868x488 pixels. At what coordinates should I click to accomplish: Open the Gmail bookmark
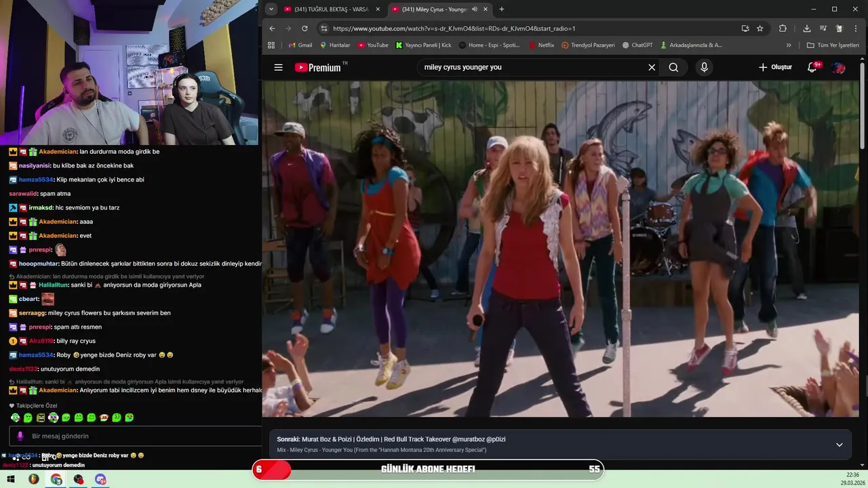[x=300, y=45]
